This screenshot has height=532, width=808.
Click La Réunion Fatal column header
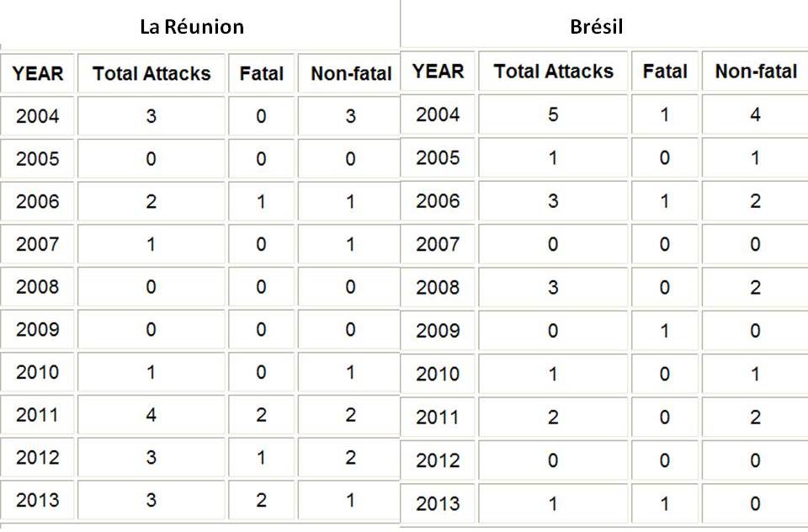(261, 73)
